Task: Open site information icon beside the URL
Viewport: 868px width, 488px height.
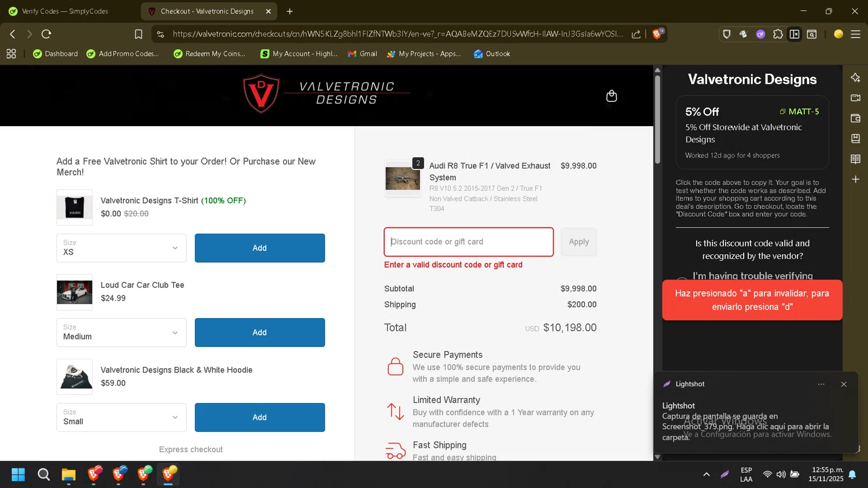Action: (160, 34)
